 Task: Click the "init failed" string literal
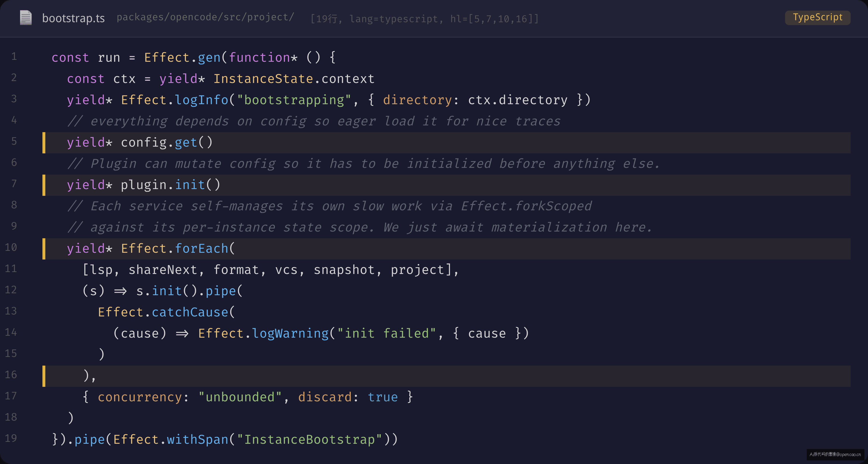click(387, 333)
